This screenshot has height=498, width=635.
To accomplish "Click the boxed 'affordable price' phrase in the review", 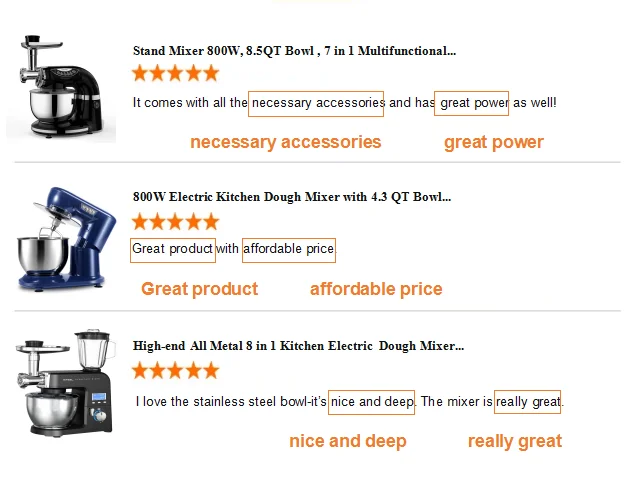I will (x=288, y=249).
